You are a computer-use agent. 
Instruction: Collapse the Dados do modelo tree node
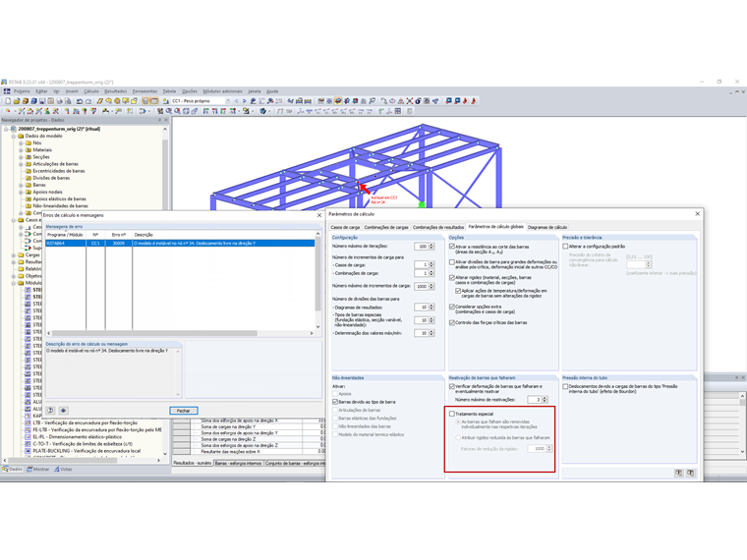(14, 136)
